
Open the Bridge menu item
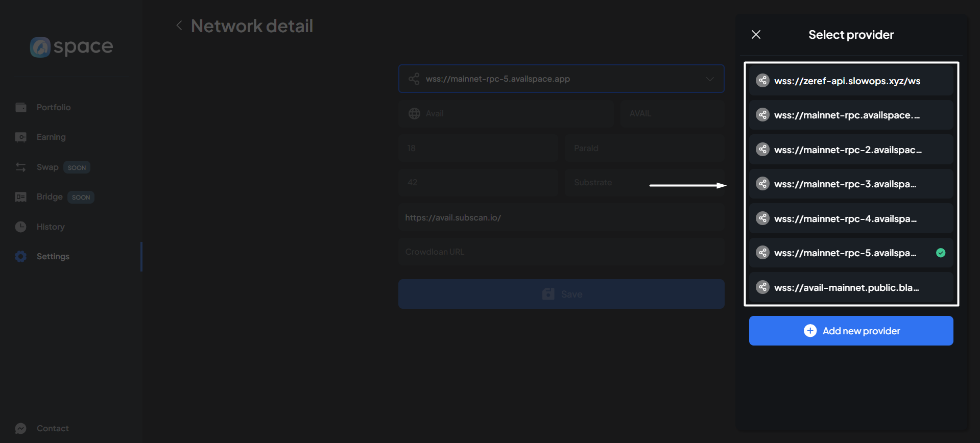point(50,197)
